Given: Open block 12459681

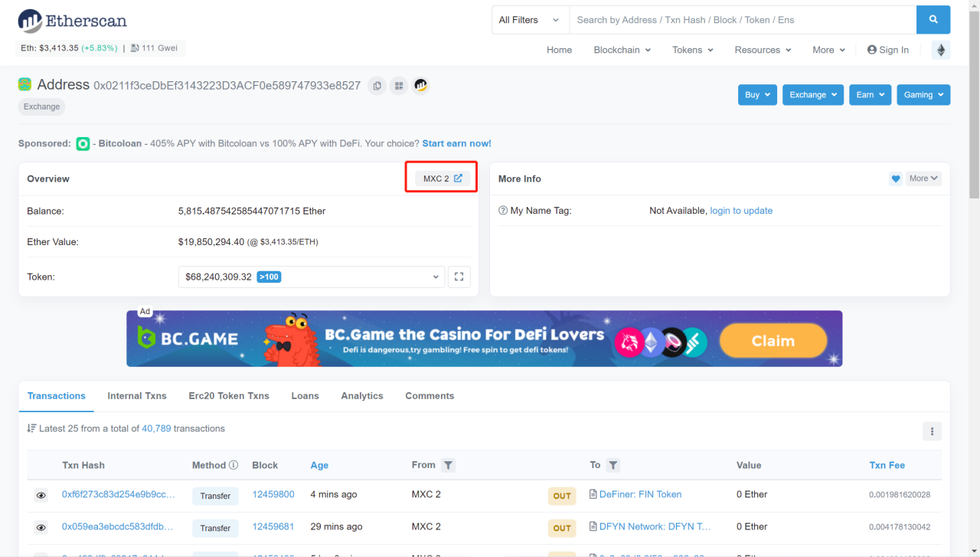Looking at the screenshot, I should 273,527.
